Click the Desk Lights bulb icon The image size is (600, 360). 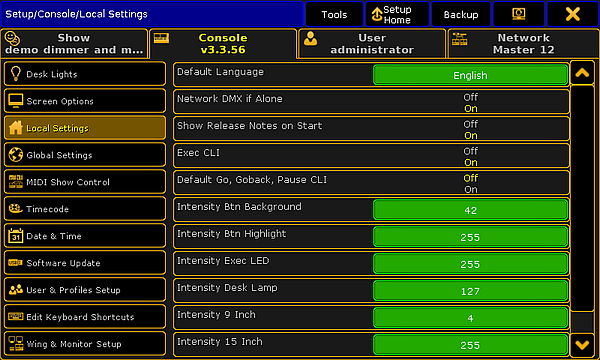pos(16,73)
